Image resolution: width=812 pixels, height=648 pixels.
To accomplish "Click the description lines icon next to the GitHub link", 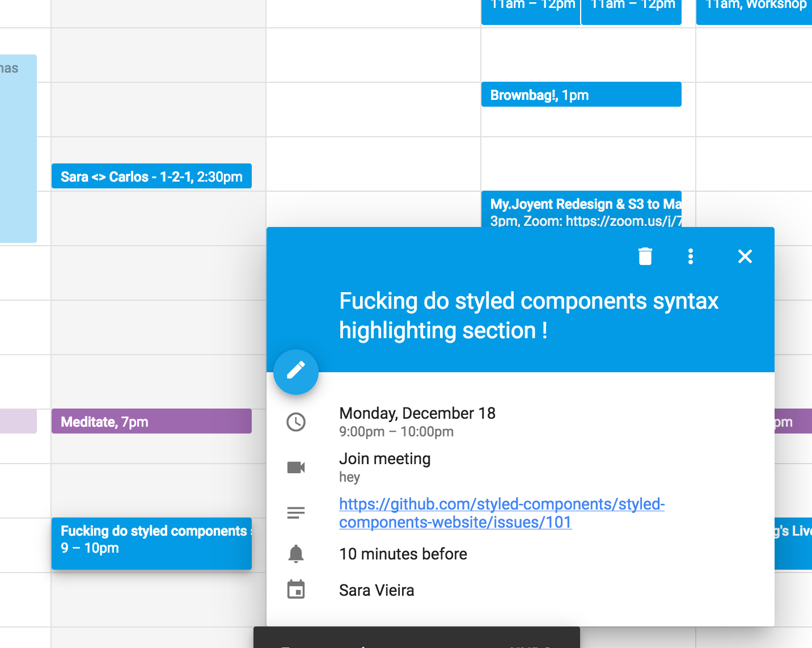I will click(x=296, y=513).
